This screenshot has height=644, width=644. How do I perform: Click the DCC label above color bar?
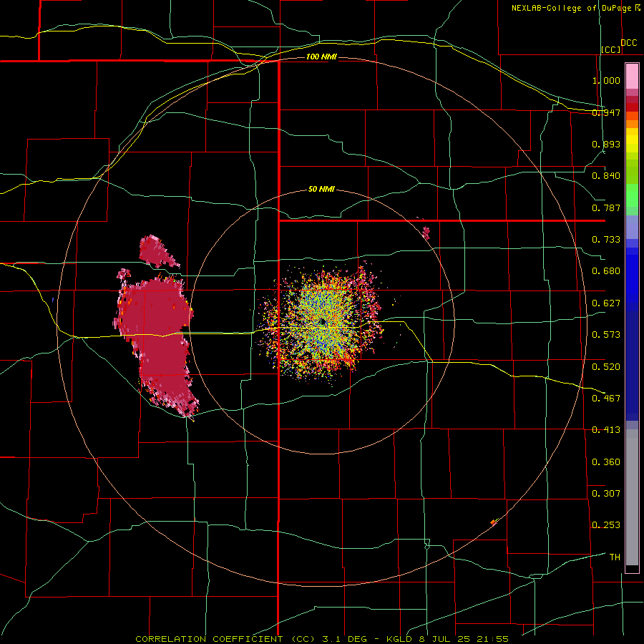tap(629, 42)
